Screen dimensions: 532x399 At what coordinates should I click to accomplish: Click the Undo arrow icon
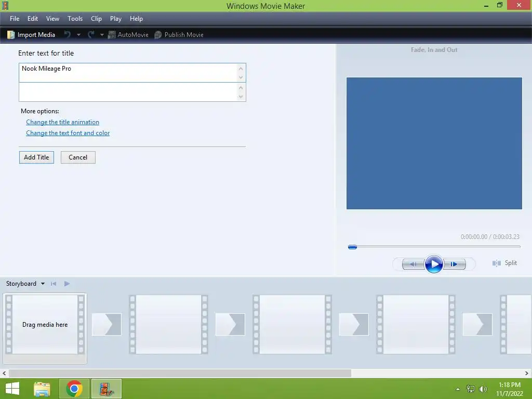68,34
